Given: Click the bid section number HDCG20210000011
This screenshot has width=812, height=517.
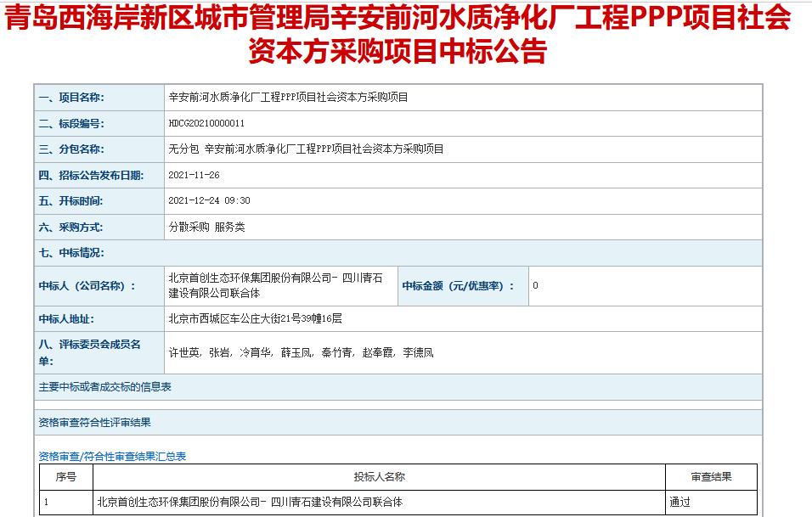Looking at the screenshot, I should (x=207, y=124).
